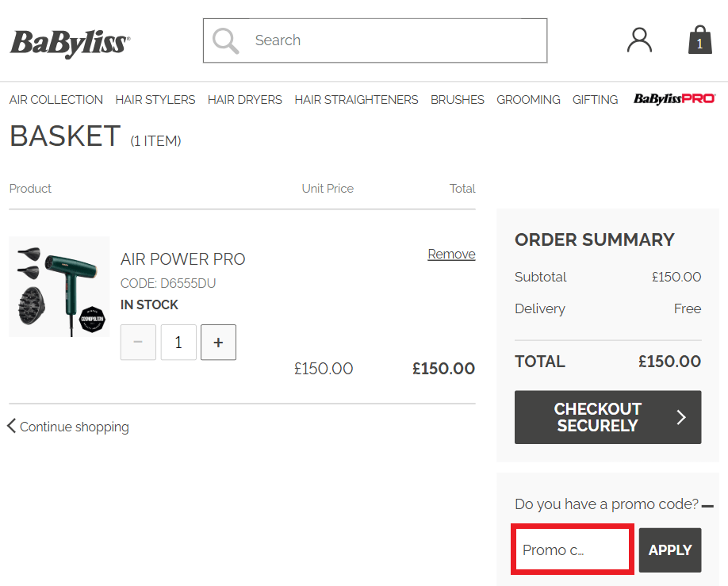Click the promo code input field
728x586 pixels.
[x=572, y=549]
